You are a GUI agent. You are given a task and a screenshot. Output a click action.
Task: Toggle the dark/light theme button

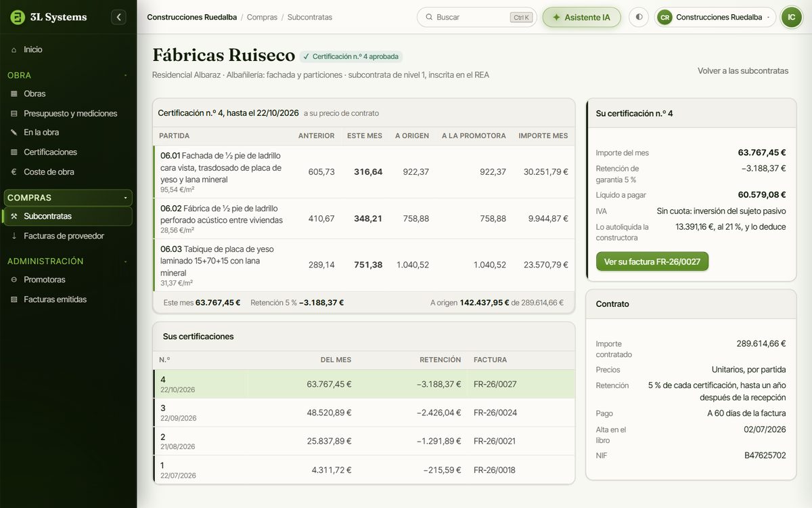pos(638,17)
